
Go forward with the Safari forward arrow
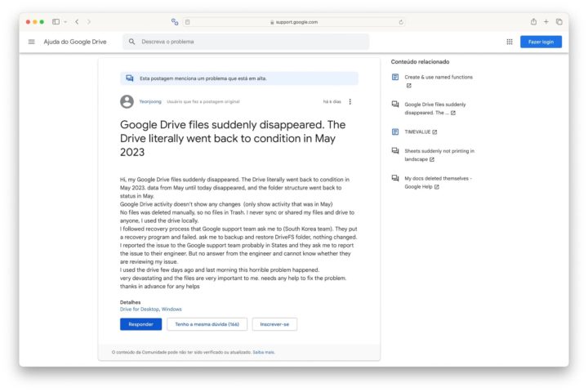89,22
